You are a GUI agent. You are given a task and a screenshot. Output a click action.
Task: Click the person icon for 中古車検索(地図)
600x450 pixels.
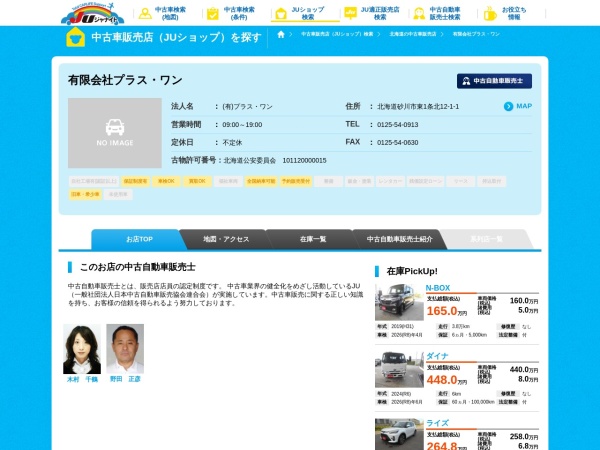145,13
